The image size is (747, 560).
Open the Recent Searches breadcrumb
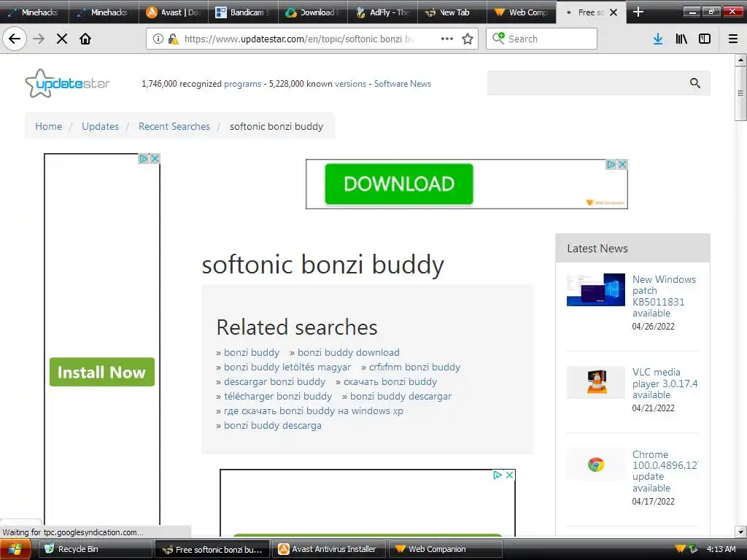[x=174, y=126]
